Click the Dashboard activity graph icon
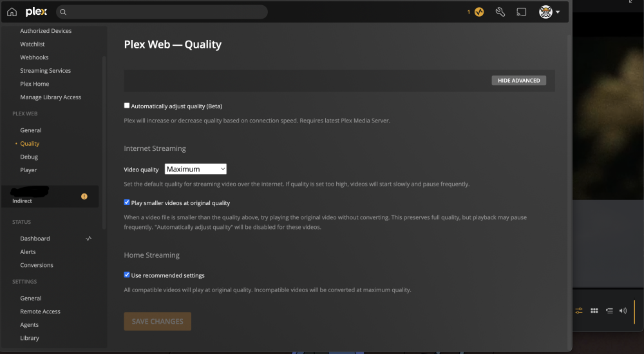Image resolution: width=644 pixels, height=354 pixels. 88,239
